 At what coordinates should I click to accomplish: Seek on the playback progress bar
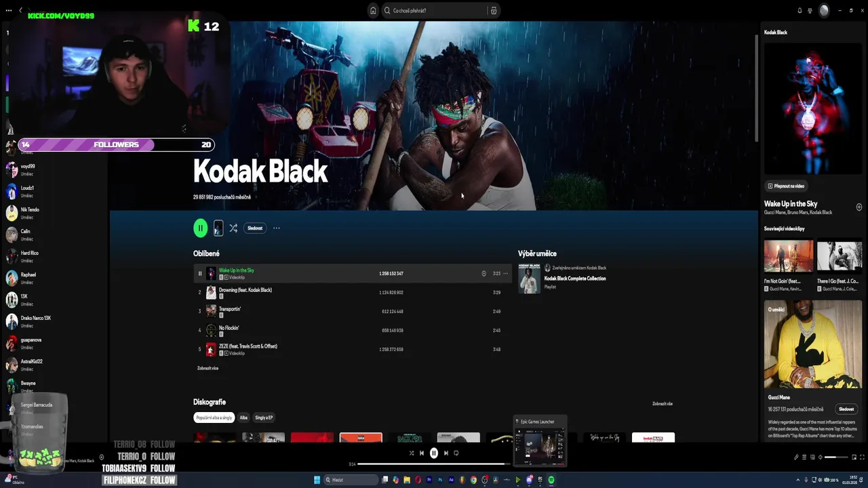pos(434,464)
